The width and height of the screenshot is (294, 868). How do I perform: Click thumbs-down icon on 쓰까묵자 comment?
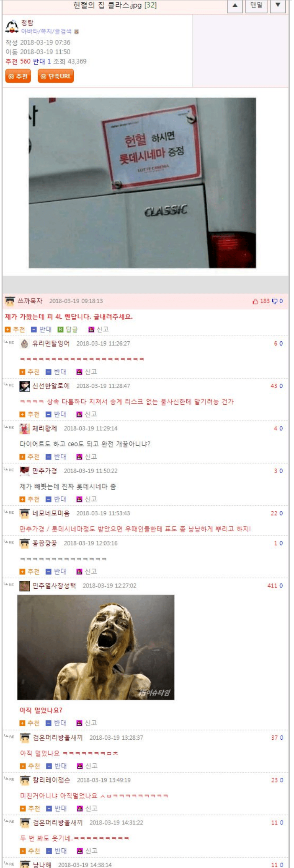click(275, 301)
